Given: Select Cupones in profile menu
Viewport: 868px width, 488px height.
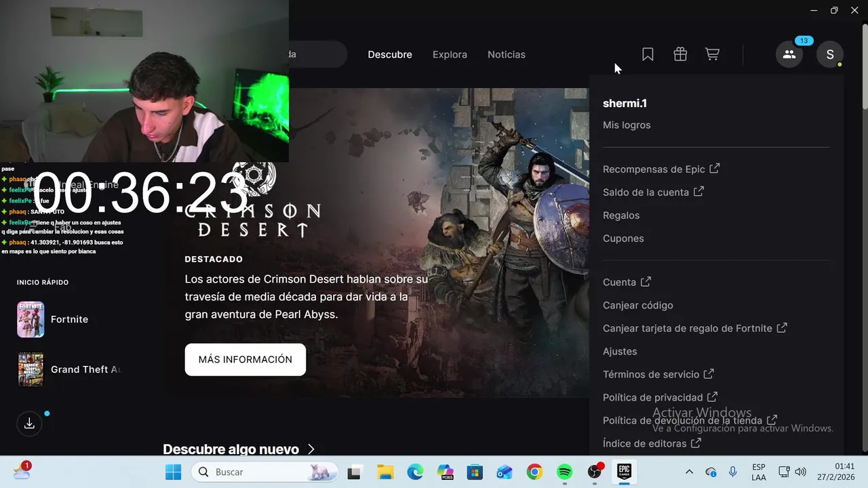Looking at the screenshot, I should pos(623,238).
